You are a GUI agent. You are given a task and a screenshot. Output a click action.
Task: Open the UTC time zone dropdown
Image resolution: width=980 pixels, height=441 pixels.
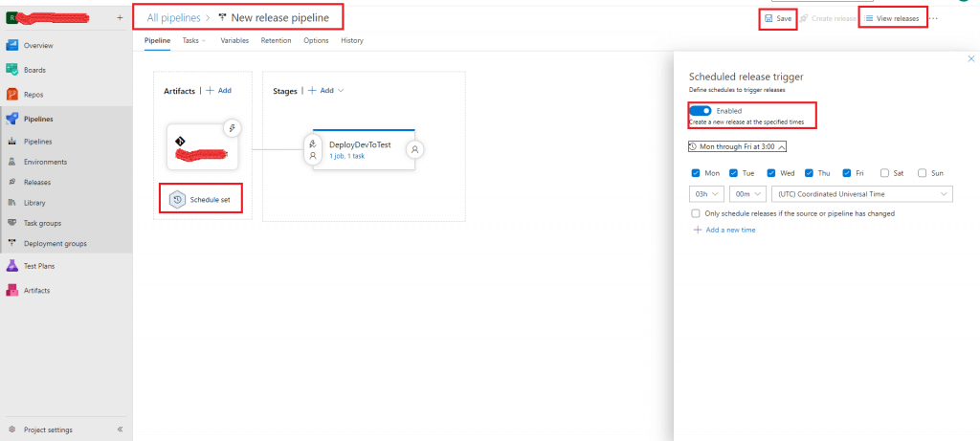click(x=862, y=194)
